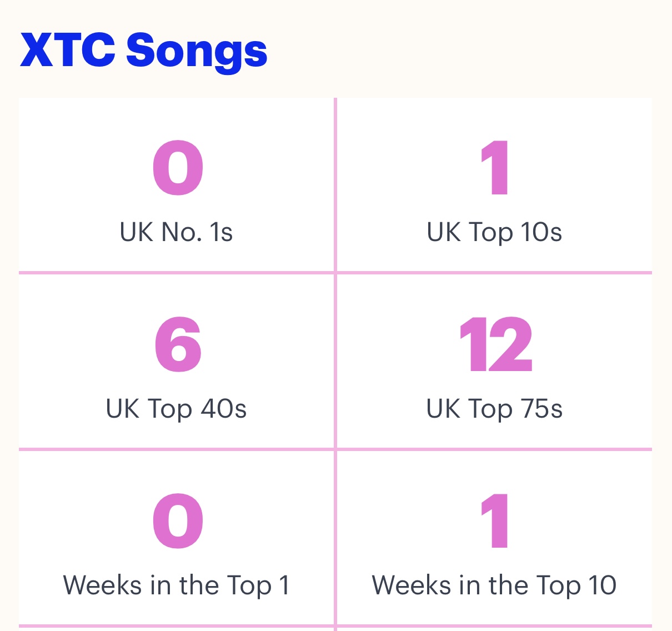
Task: Open the UK Top 40s stat card
Action: click(177, 361)
